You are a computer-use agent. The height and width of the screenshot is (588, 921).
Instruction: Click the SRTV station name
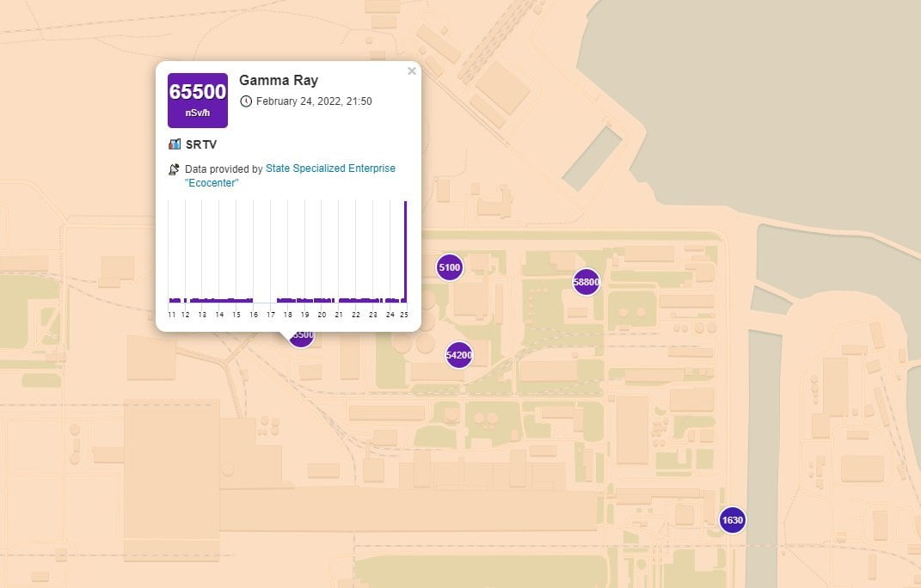tap(201, 144)
